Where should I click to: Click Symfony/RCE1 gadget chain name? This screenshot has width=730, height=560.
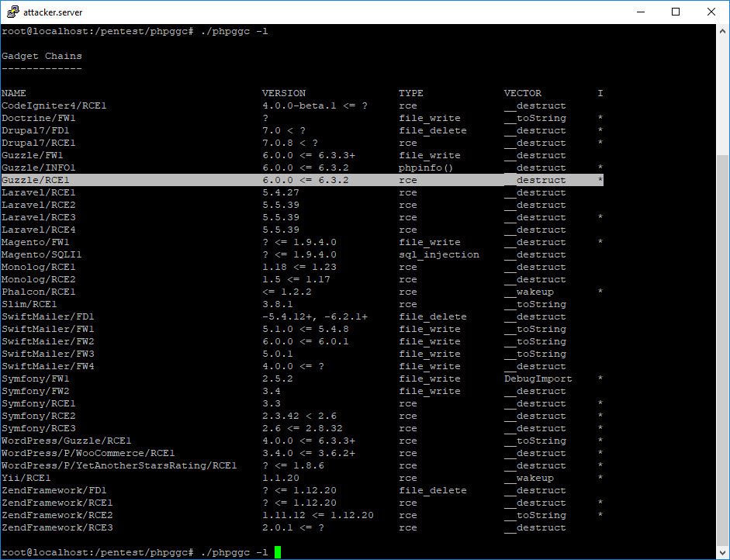click(x=39, y=403)
